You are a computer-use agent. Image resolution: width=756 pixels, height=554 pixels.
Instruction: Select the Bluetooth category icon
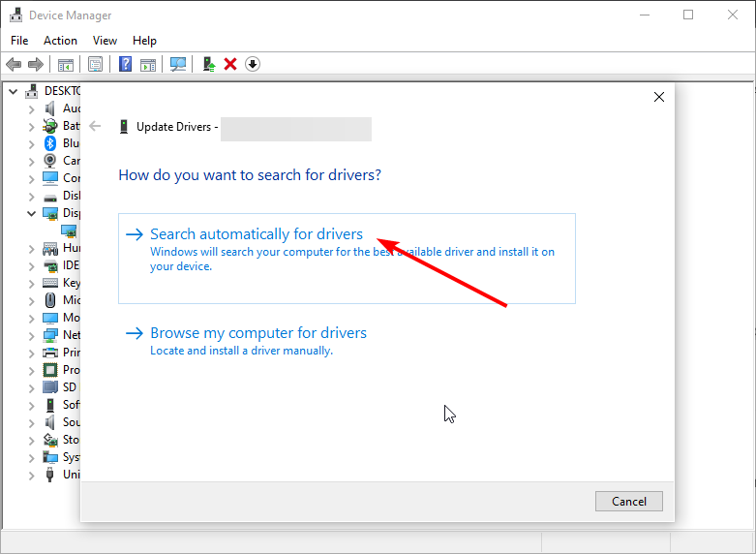50,143
